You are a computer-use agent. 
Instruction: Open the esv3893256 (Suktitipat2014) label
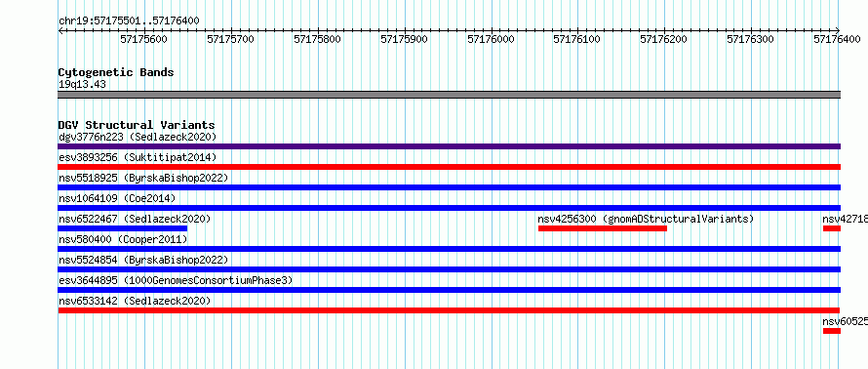coord(138,157)
